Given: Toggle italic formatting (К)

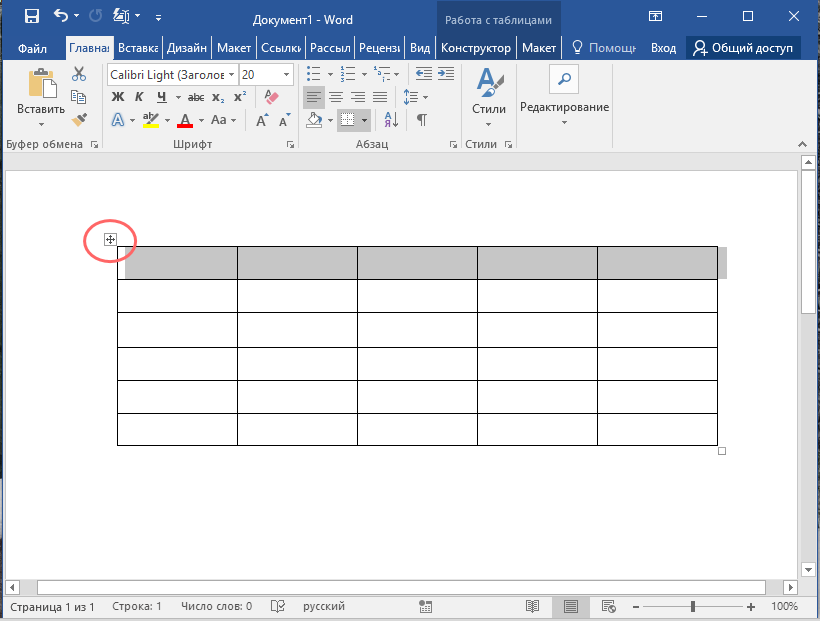Looking at the screenshot, I should tap(139, 97).
